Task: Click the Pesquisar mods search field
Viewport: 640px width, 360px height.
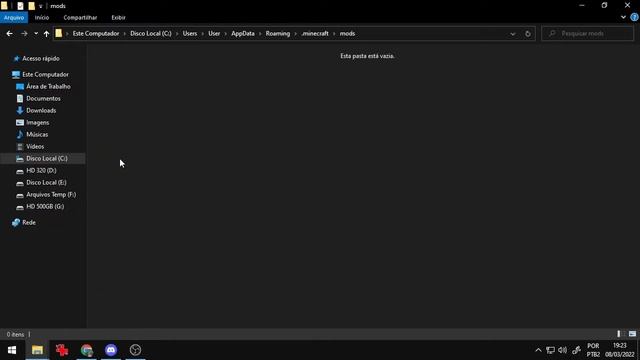Action: (587, 33)
